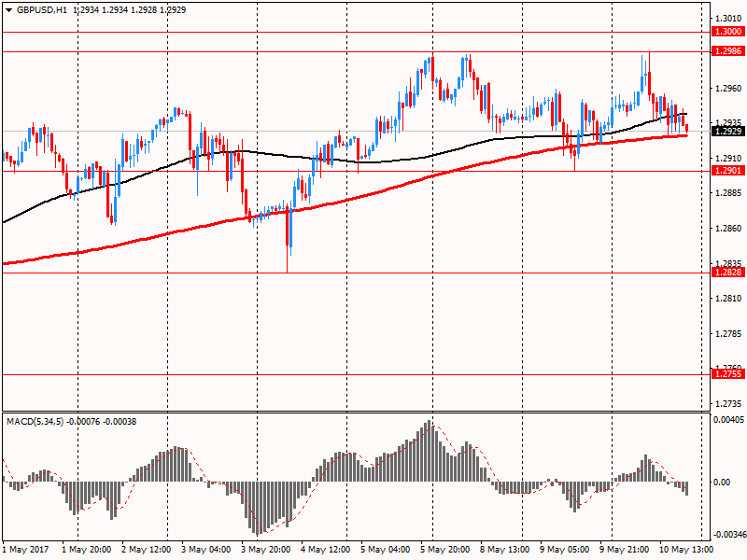The height and width of the screenshot is (560, 747).
Task: Click the '4 May 12:00' time axis label
Action: pyautogui.click(x=326, y=550)
